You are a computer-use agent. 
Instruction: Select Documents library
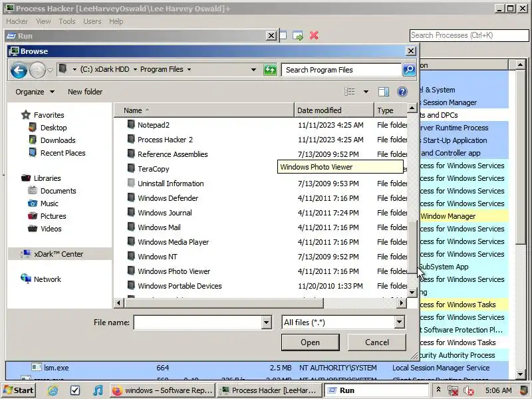(58, 191)
